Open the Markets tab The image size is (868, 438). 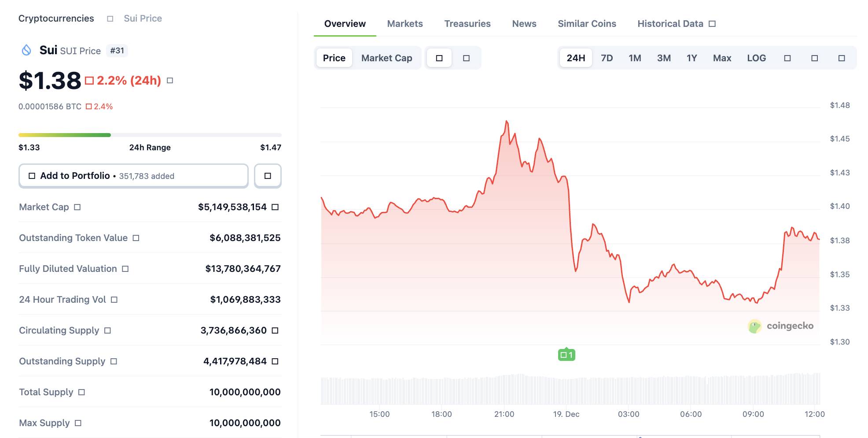pos(405,24)
